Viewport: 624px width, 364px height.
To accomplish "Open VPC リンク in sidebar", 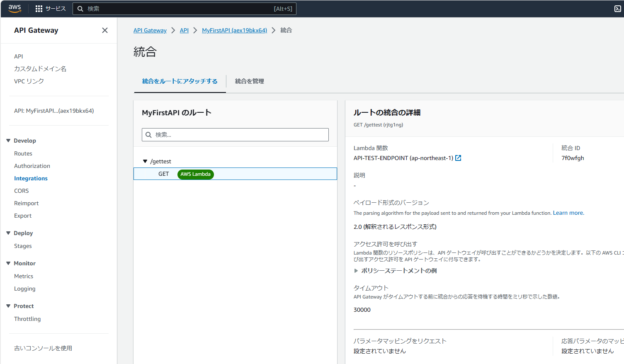I will [29, 81].
